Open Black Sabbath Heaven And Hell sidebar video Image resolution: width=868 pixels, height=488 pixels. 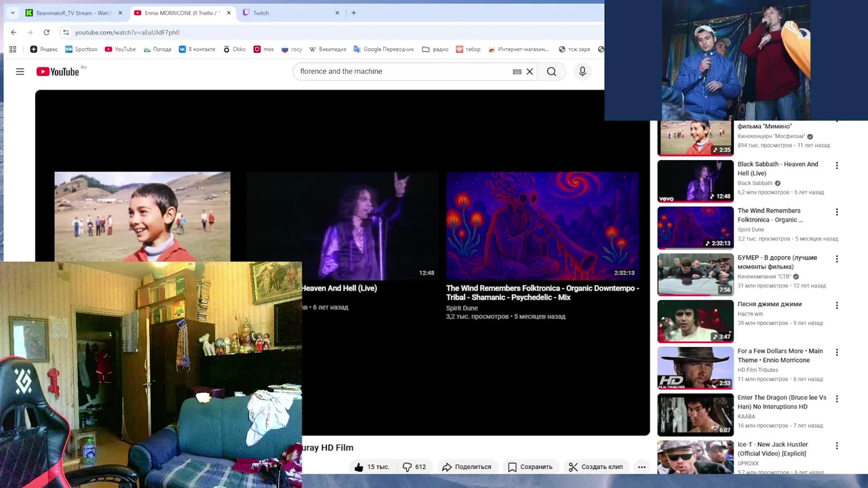696,181
